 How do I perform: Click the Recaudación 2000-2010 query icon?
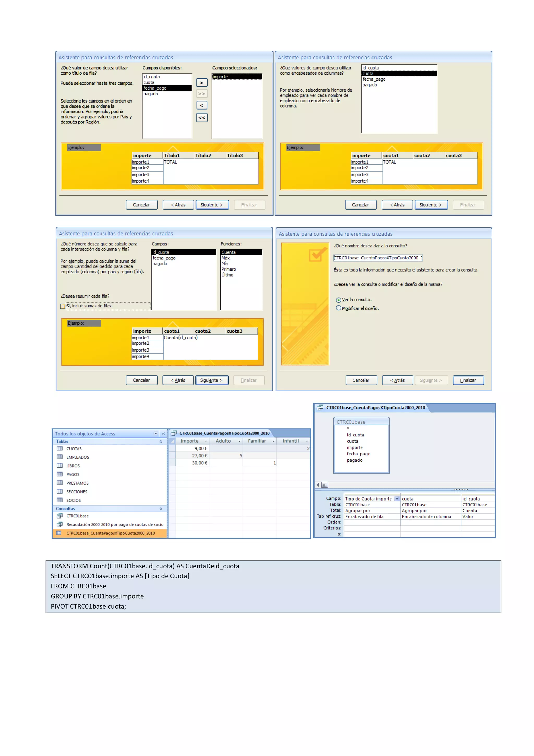click(59, 524)
